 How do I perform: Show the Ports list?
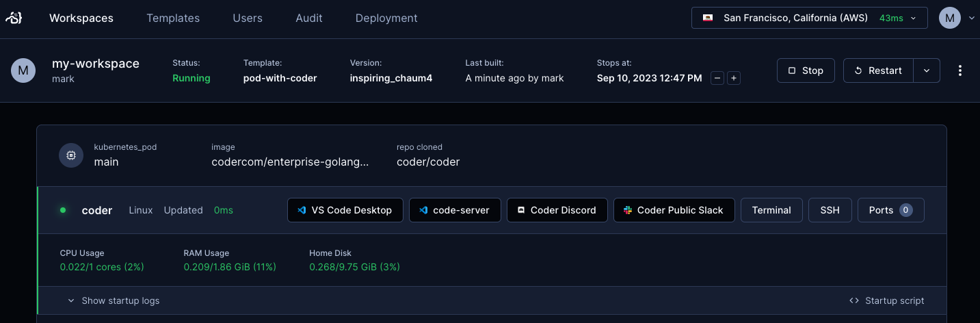(891, 210)
